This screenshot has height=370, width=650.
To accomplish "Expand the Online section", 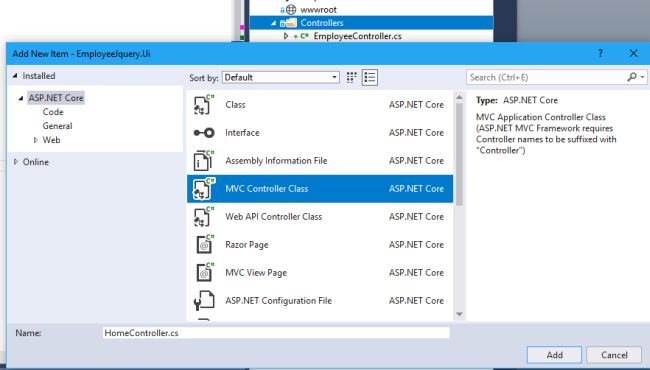I will (x=16, y=162).
